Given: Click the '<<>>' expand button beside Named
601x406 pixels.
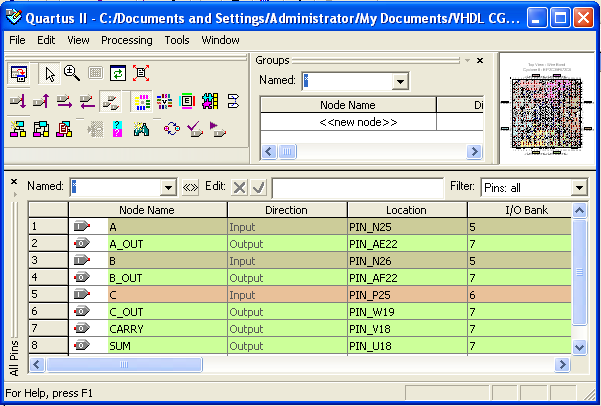Looking at the screenshot, I should click(x=190, y=187).
